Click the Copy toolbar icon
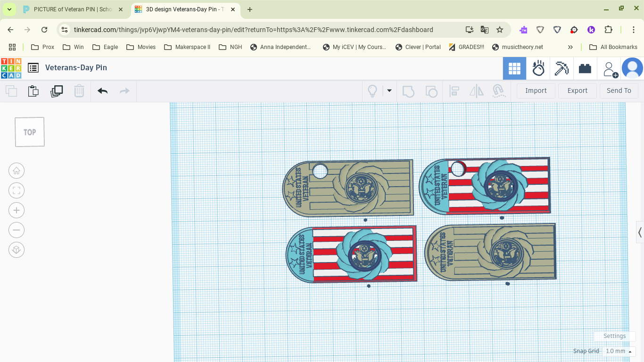Viewport: 644px width, 362px height. click(x=11, y=91)
